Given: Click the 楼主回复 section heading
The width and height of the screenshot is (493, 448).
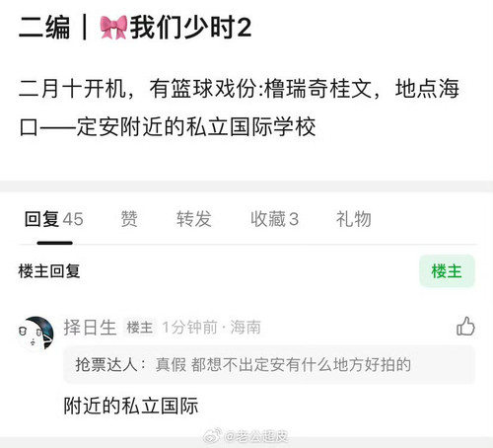Looking at the screenshot, I should tap(49, 271).
